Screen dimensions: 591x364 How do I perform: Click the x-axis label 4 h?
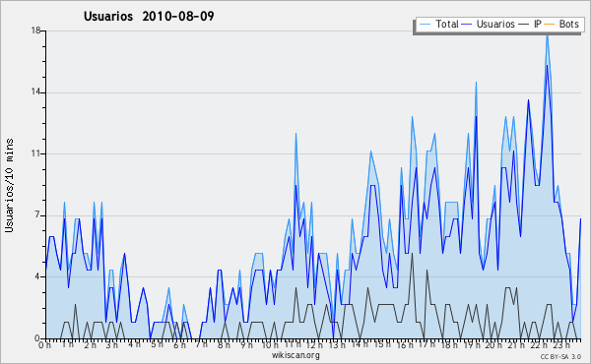[134, 344]
